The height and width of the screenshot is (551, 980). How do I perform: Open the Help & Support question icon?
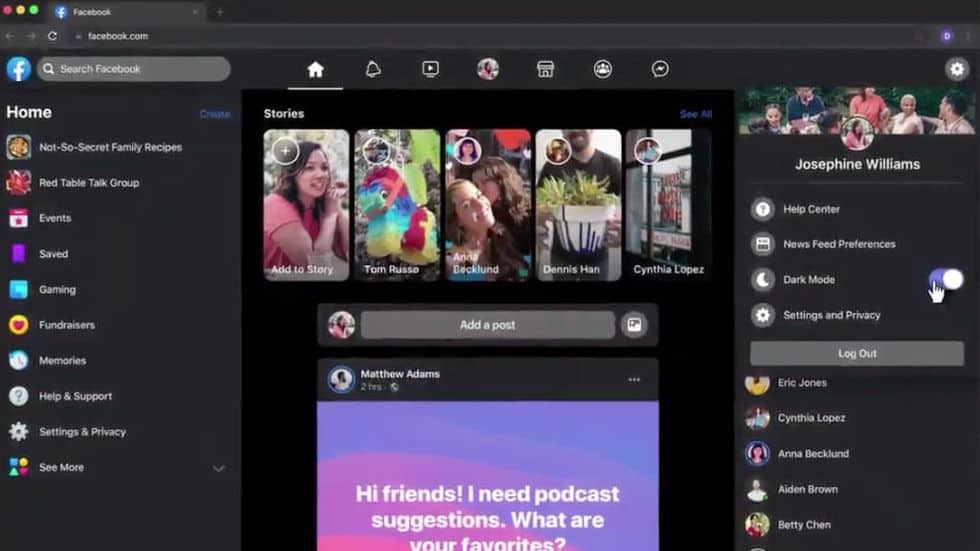click(18, 396)
